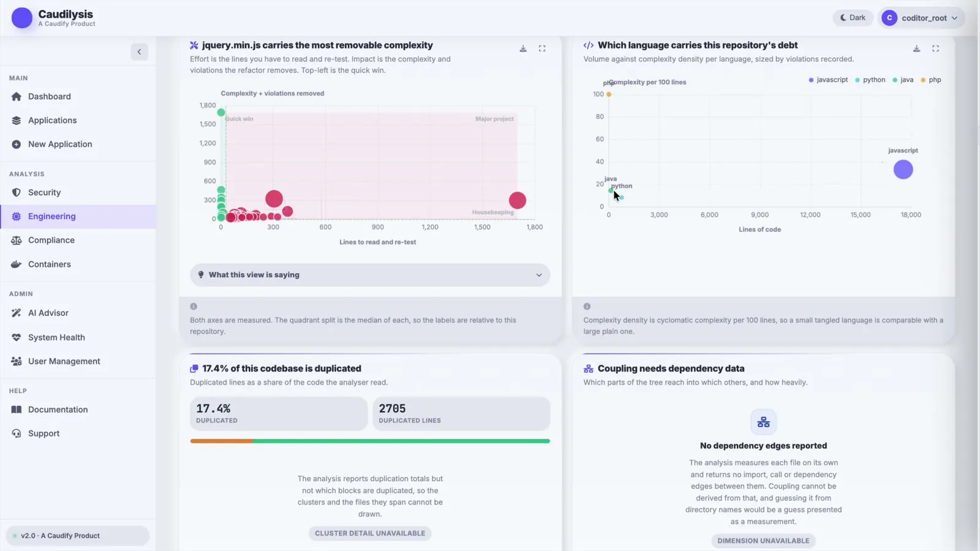Open the coditor_root user dropdown

tap(921, 18)
